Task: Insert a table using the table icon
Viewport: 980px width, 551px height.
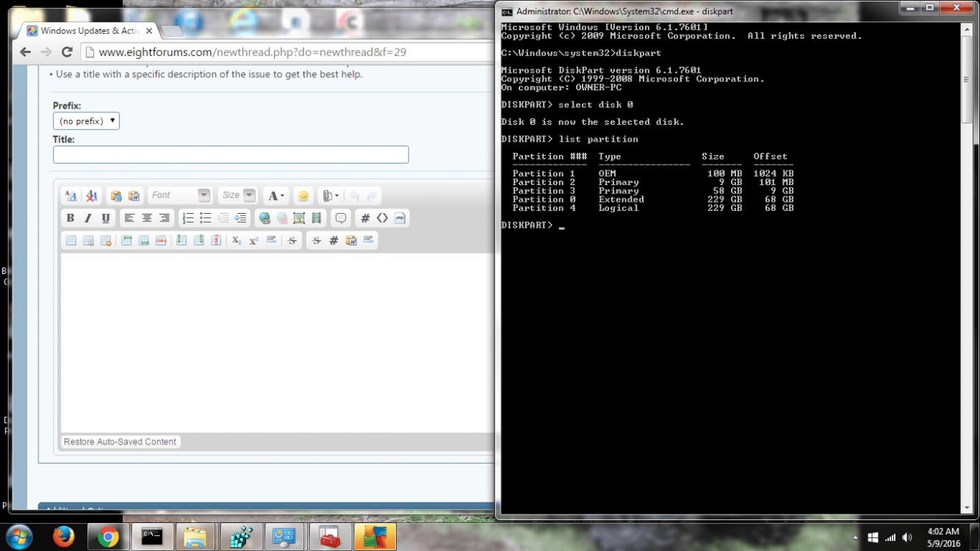Action: point(71,240)
